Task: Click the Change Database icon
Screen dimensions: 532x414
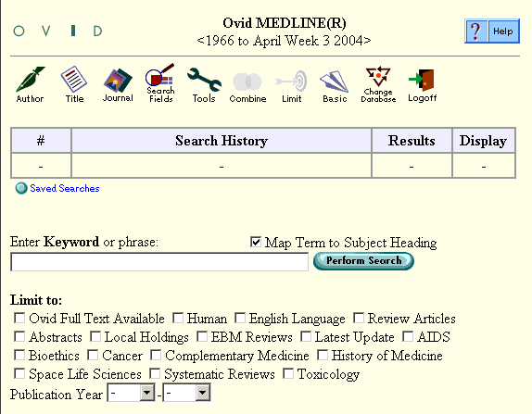Action: [x=378, y=84]
